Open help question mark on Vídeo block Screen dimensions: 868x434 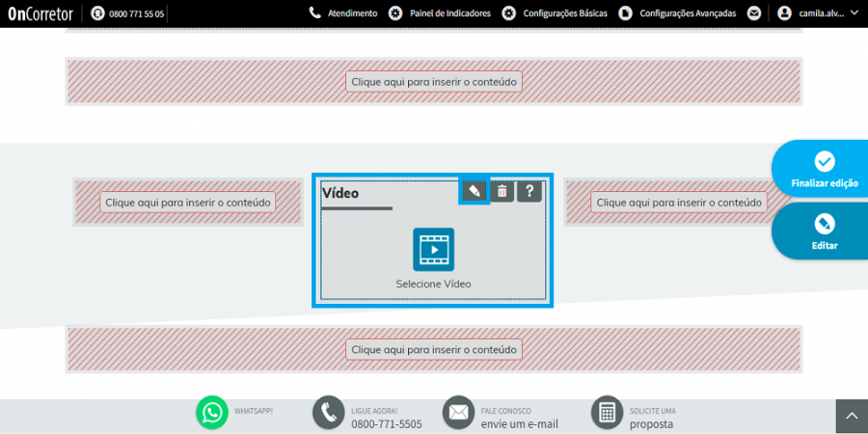[529, 192]
